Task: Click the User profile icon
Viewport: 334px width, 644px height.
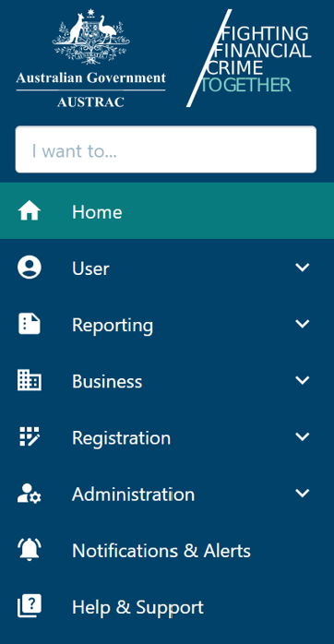Action: (30, 268)
